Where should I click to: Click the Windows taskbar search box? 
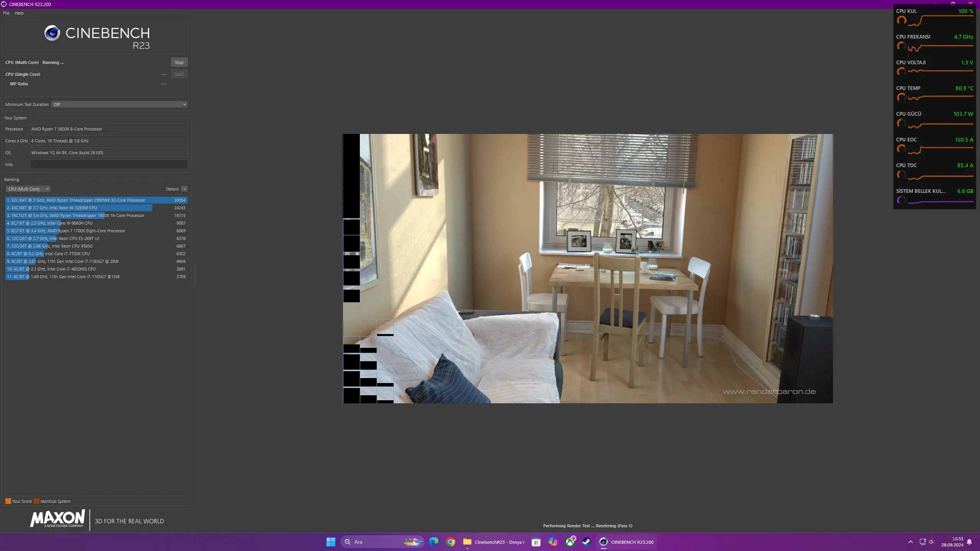pyautogui.click(x=382, y=542)
